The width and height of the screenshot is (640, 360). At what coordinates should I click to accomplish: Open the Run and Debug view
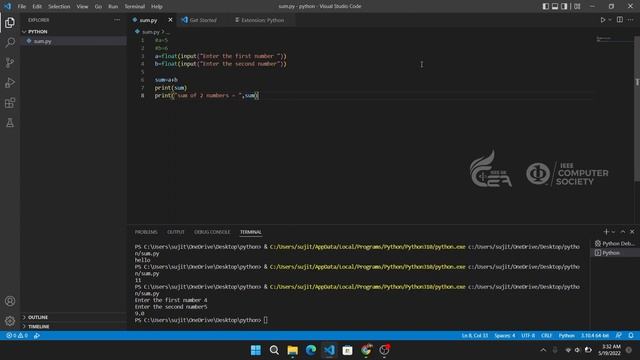[10, 82]
